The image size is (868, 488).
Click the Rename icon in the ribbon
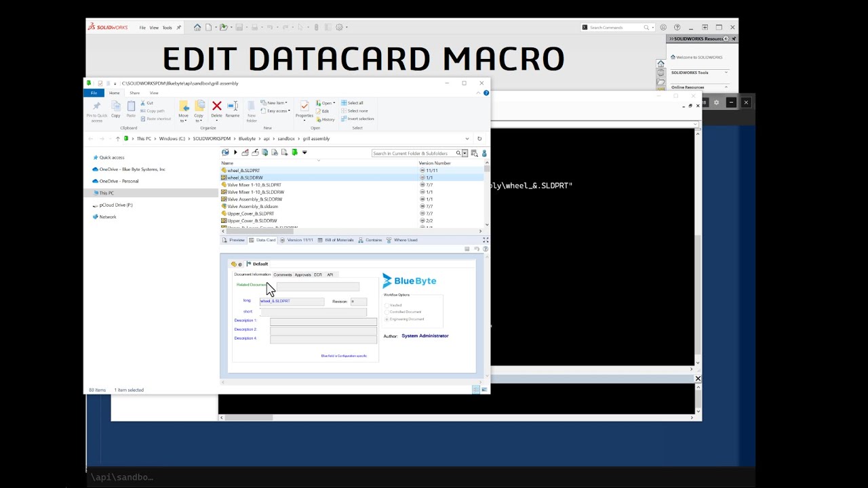[232, 106]
